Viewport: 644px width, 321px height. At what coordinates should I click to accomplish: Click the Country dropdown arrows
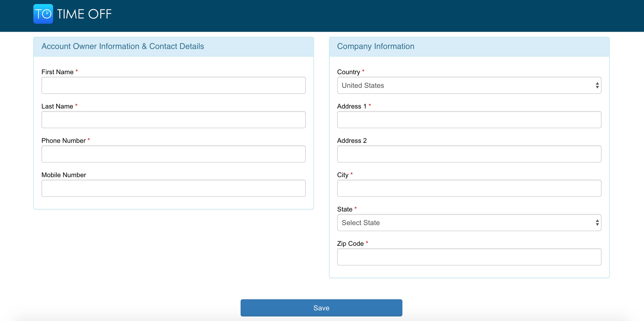[x=597, y=85]
